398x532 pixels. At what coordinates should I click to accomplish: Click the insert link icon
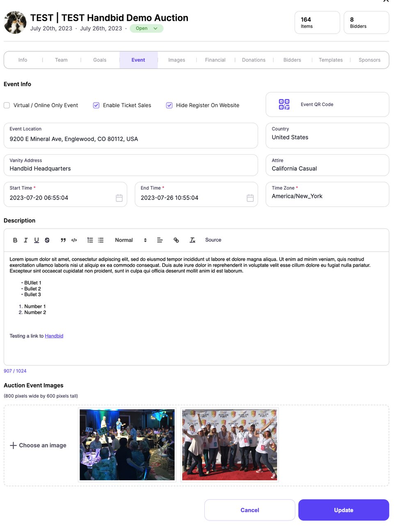[176, 240]
